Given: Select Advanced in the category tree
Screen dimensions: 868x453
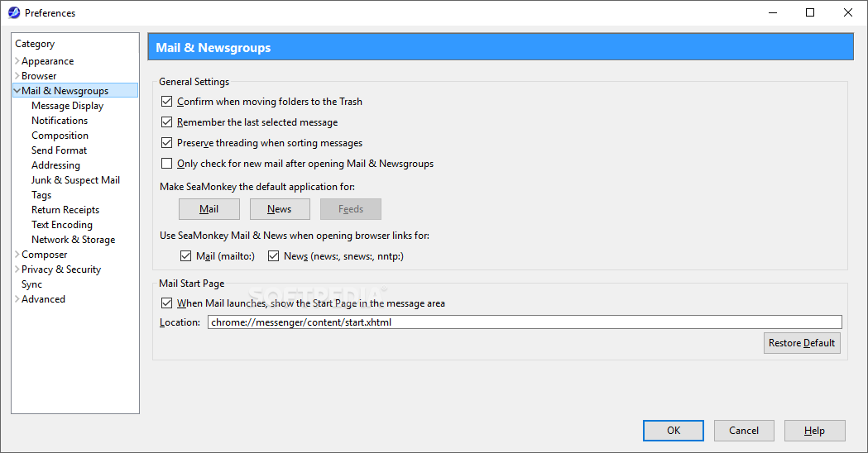Looking at the screenshot, I should (x=43, y=299).
